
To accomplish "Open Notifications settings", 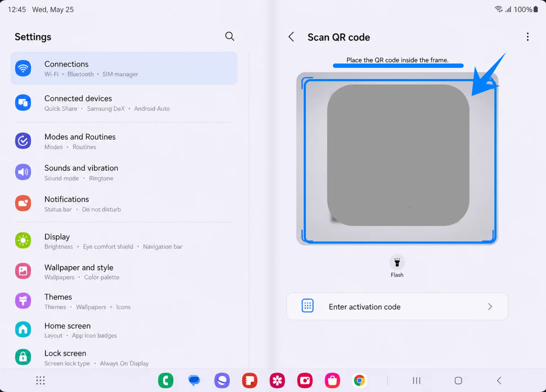I will (x=124, y=204).
